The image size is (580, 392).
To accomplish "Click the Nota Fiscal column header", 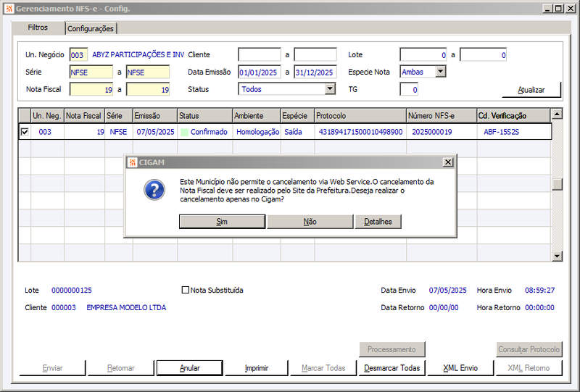I will (84, 116).
